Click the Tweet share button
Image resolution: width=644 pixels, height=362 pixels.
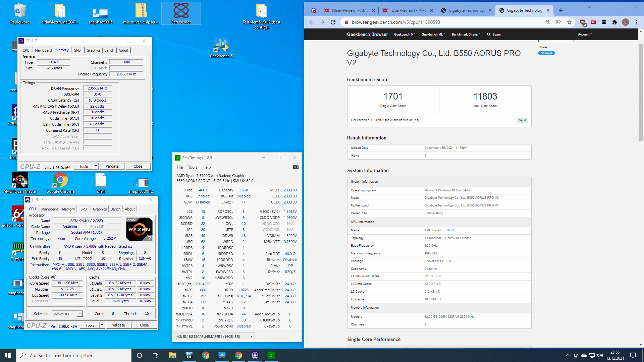pos(546,53)
